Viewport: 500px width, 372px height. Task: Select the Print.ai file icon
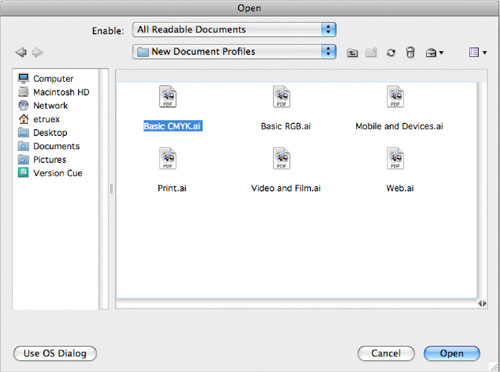pyautogui.click(x=168, y=158)
